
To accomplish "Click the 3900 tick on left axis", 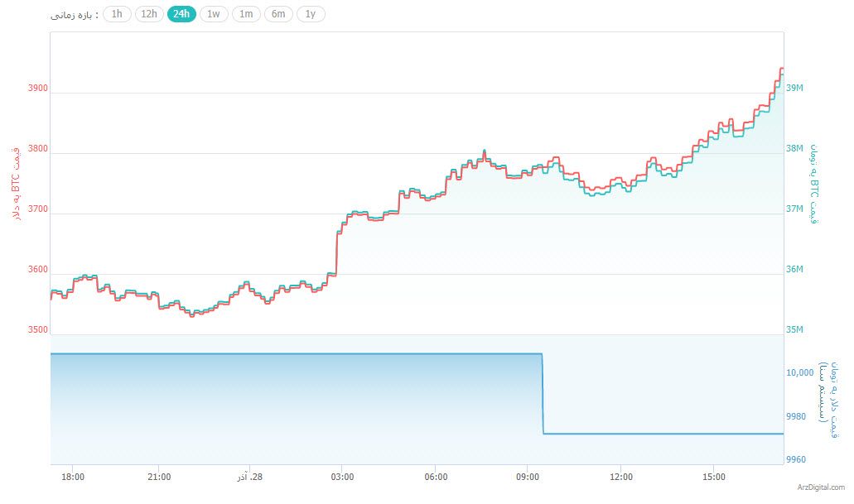I will click(x=38, y=89).
